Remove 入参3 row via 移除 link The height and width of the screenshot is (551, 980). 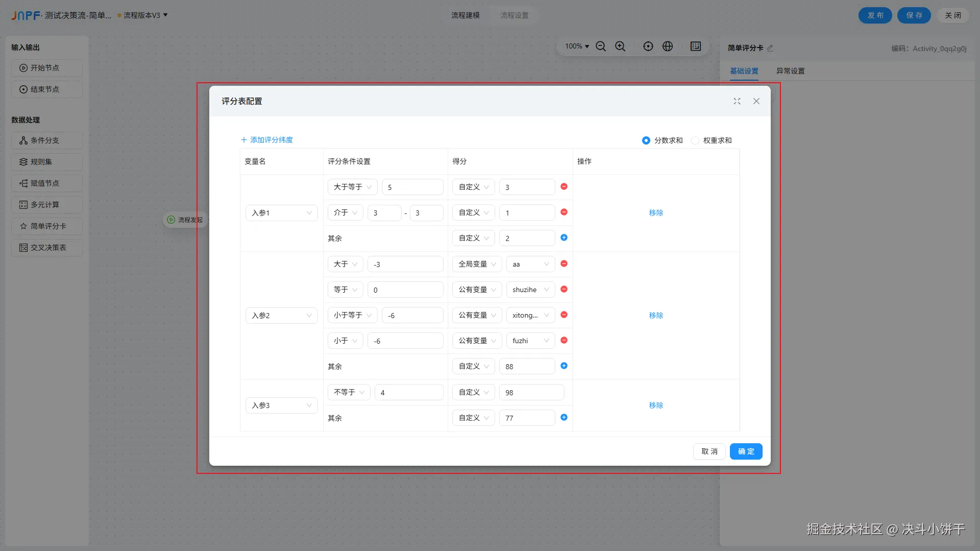click(656, 405)
